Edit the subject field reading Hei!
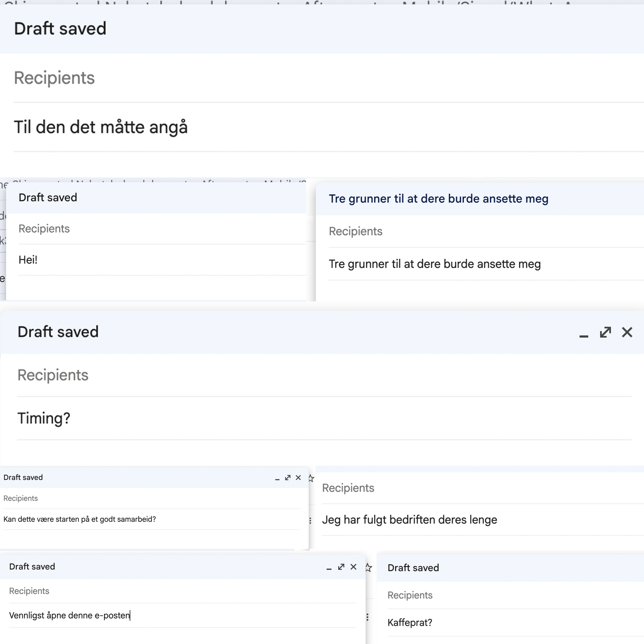This screenshot has height=644, width=644. coord(162,260)
